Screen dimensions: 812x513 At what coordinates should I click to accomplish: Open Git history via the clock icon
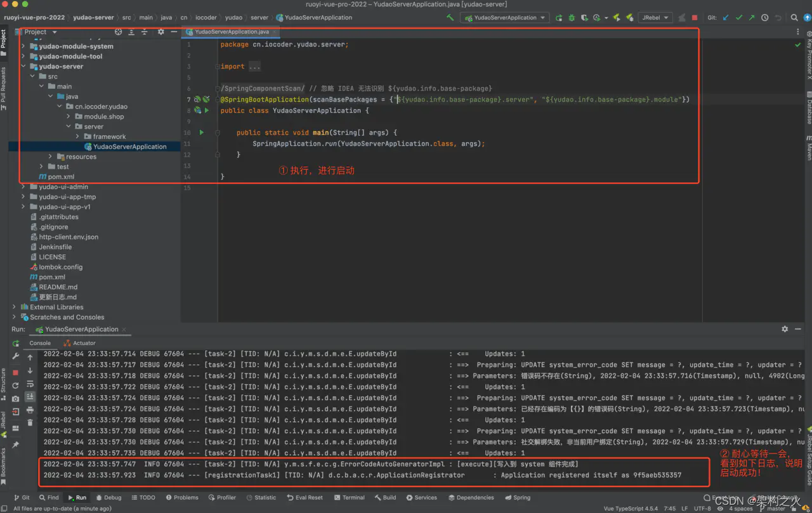pyautogui.click(x=764, y=18)
